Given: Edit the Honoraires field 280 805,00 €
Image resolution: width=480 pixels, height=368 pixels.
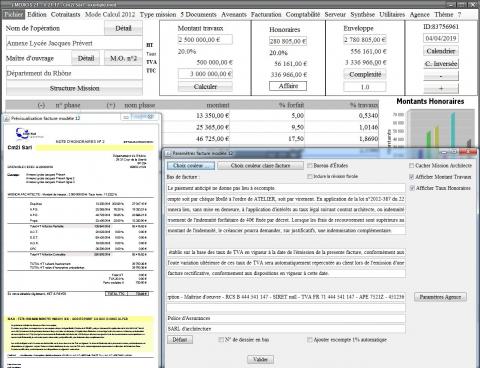Looking at the screenshot, I should pyautogui.click(x=288, y=41).
